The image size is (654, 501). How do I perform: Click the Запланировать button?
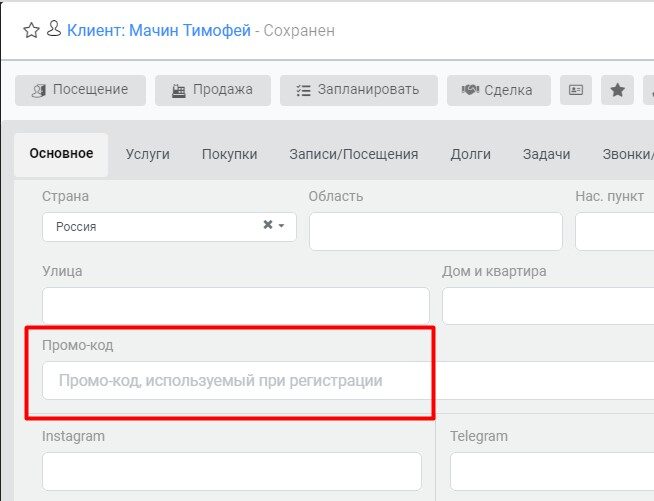(359, 90)
